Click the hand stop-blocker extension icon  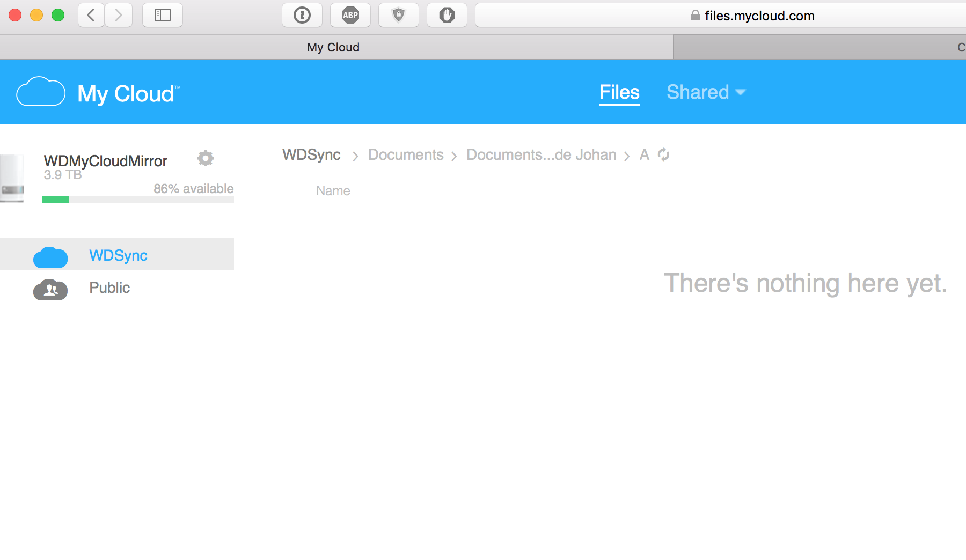click(x=447, y=15)
